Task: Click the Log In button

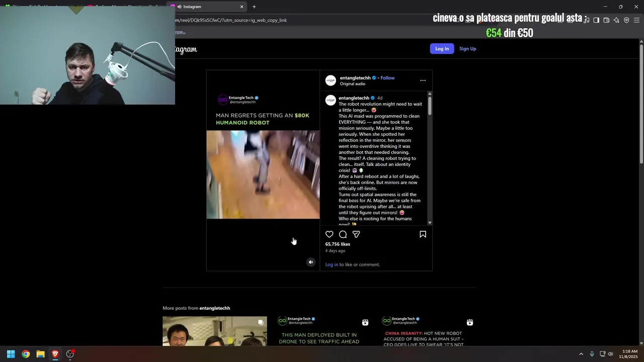Action: (x=442, y=49)
